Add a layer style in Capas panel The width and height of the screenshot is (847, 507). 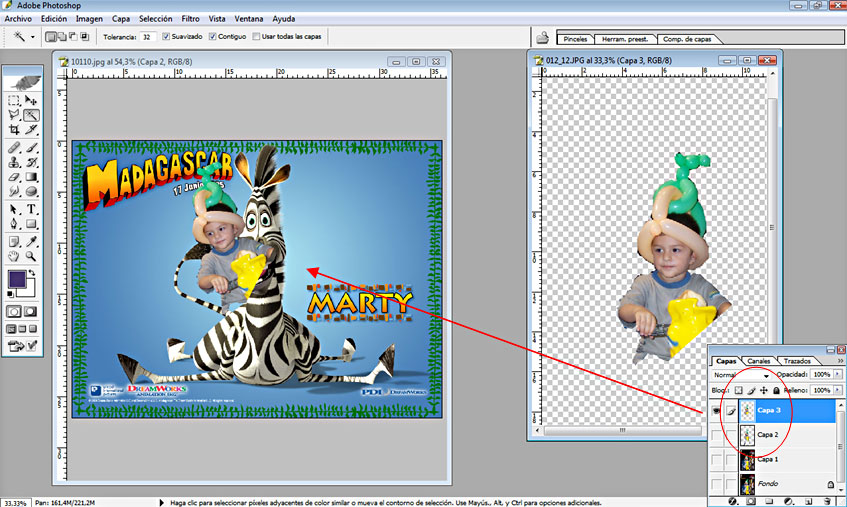coord(732,502)
